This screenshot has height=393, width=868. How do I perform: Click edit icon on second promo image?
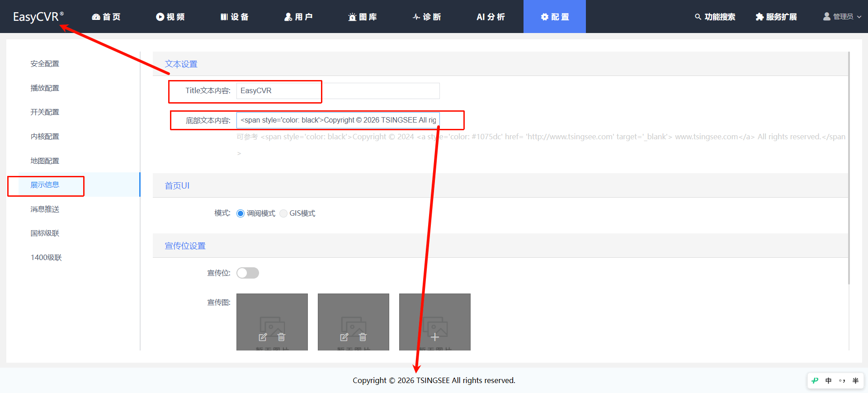[x=344, y=337]
